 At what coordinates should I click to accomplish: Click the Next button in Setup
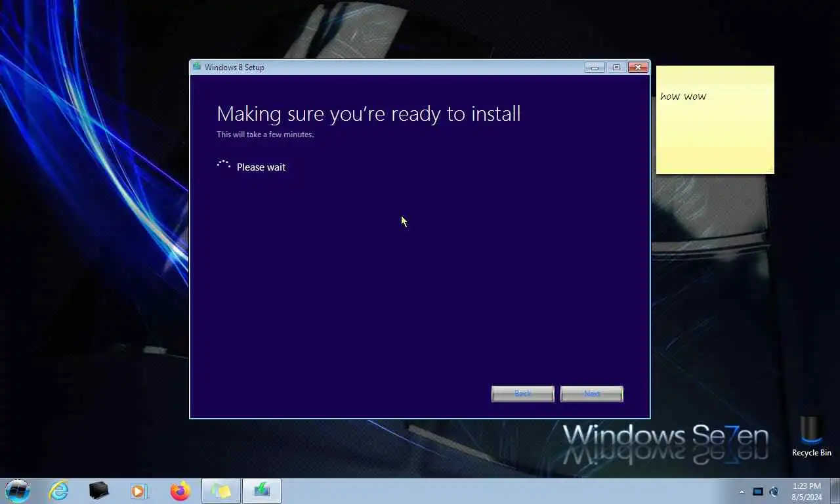click(592, 394)
